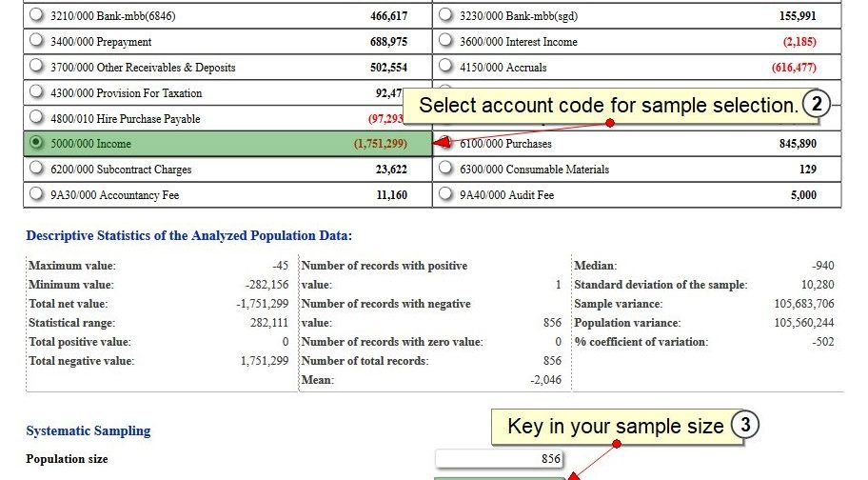868x480 pixels.
Task: Select 4300/000 Provision For Taxation radio
Action: pos(36,90)
